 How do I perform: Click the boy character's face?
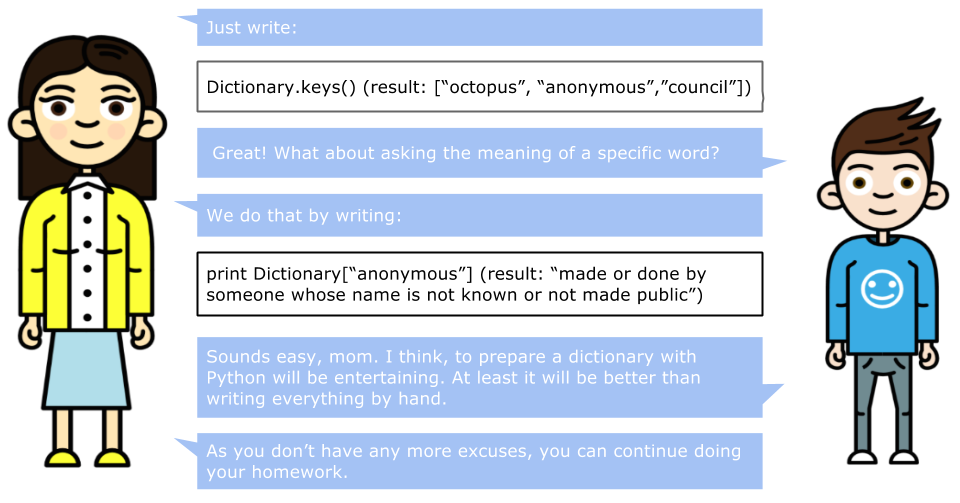(x=882, y=187)
